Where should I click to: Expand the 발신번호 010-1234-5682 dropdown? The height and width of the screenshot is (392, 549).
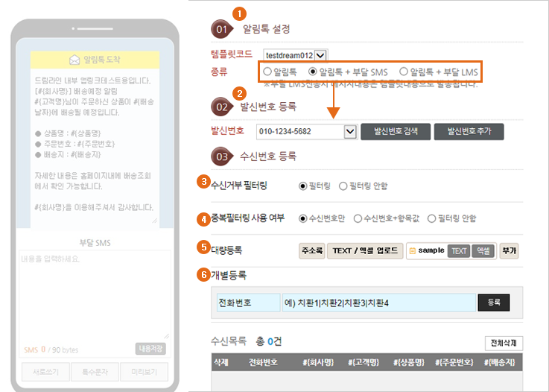pyautogui.click(x=350, y=132)
